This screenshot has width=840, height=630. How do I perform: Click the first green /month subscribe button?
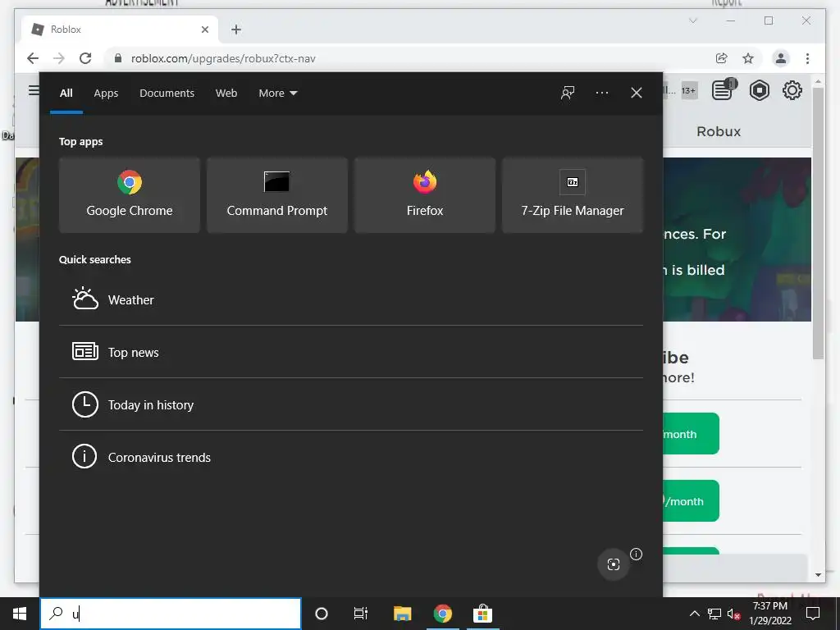tap(691, 433)
